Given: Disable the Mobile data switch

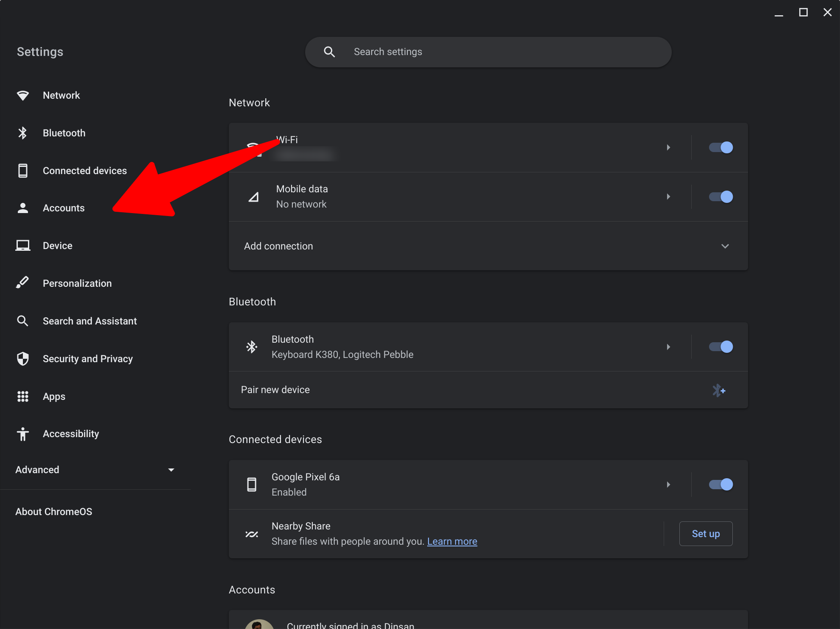Looking at the screenshot, I should [720, 197].
